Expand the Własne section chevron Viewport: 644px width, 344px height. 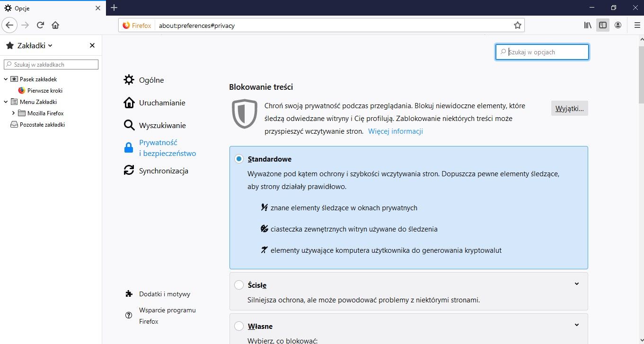[577, 325]
